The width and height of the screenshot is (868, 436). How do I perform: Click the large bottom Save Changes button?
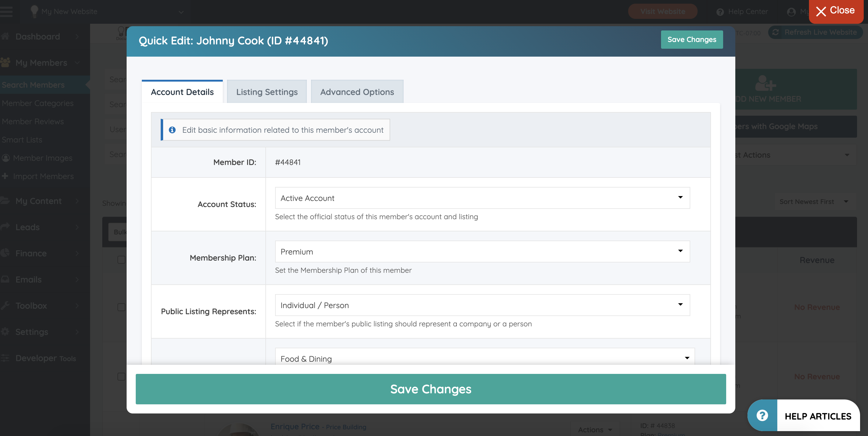click(431, 389)
